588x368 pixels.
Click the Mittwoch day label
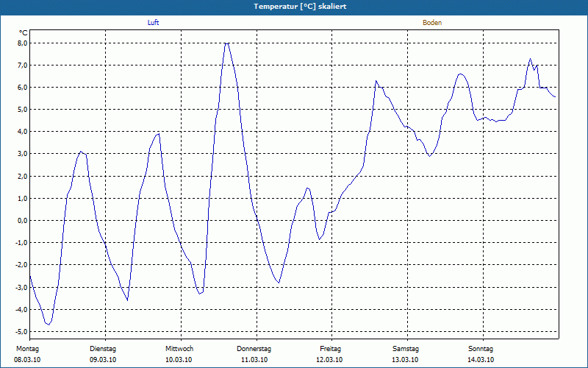pos(179,349)
